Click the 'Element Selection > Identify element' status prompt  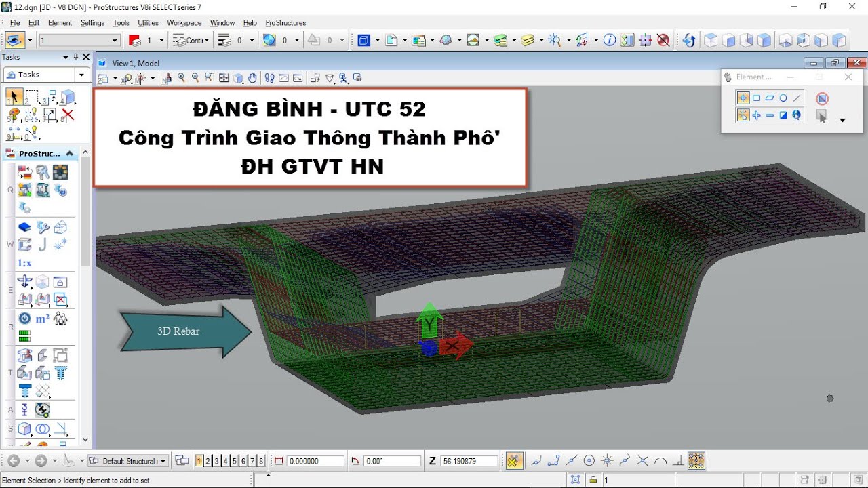pos(76,480)
